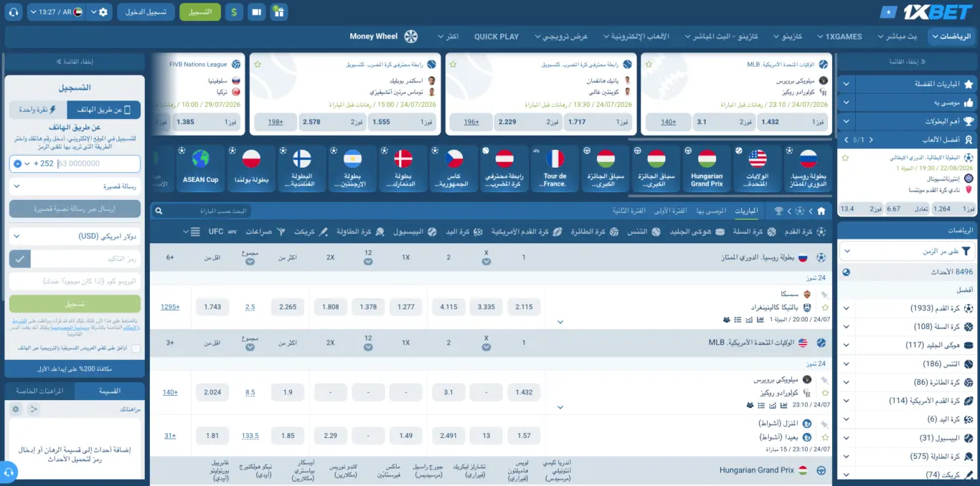
Task: Open the filter funnel icon in sports sidebar
Action: pyautogui.click(x=966, y=251)
